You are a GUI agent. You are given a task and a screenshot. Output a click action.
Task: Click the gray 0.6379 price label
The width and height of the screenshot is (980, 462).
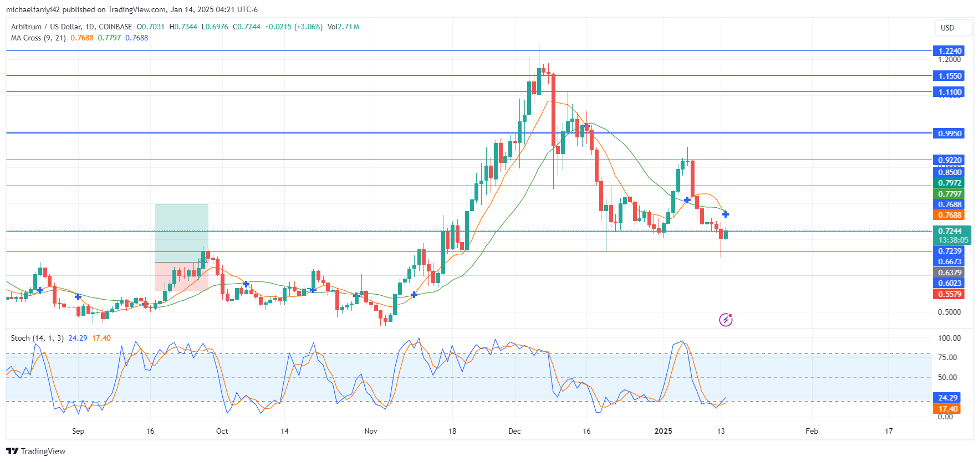coord(949,273)
